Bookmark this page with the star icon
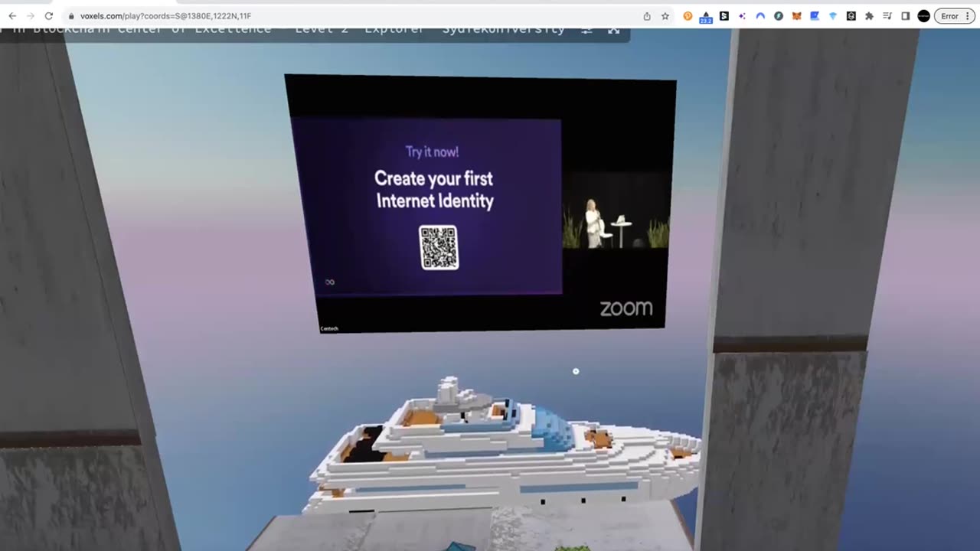The width and height of the screenshot is (980, 551). [665, 16]
